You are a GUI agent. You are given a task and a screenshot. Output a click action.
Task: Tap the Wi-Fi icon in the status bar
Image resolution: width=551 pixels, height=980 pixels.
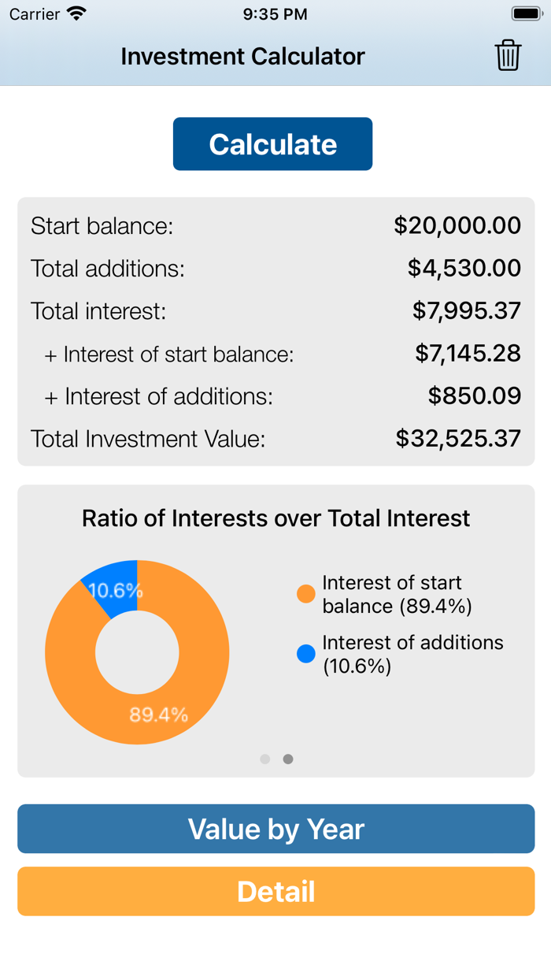click(76, 13)
